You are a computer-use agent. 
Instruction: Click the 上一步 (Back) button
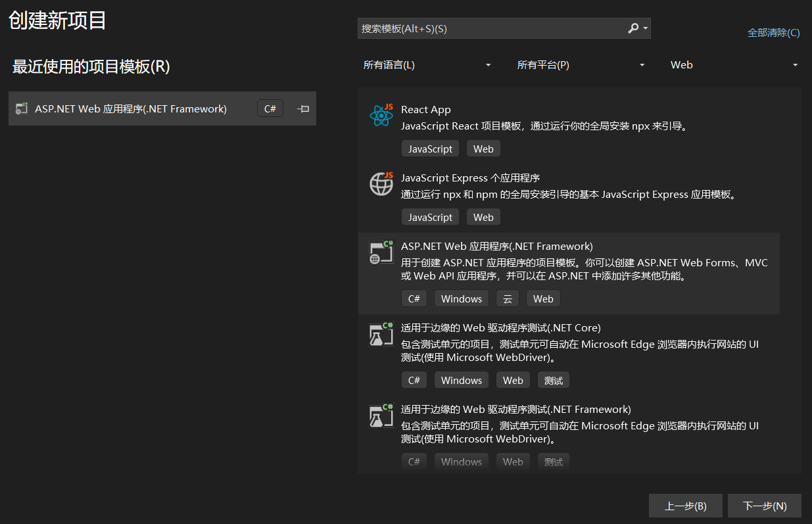685,506
